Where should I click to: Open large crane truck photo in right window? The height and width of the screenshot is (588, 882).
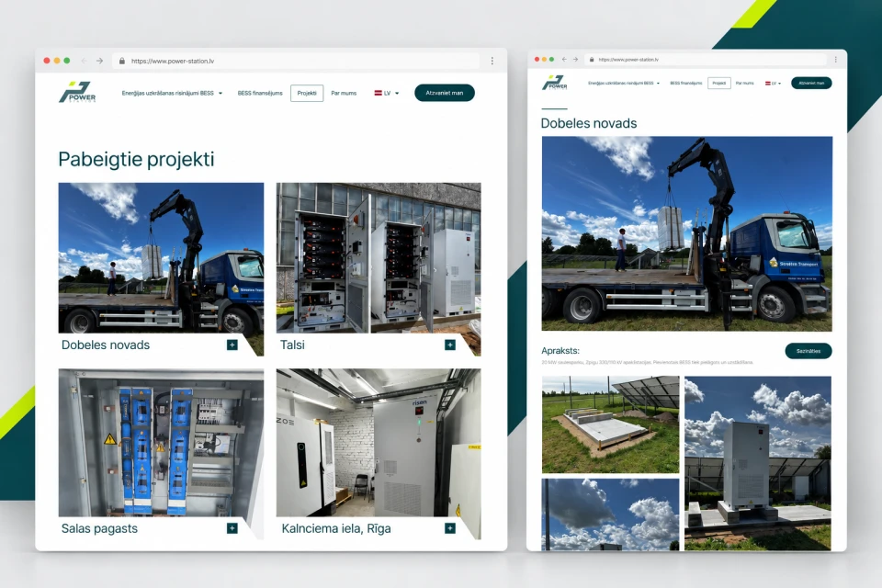coord(687,233)
